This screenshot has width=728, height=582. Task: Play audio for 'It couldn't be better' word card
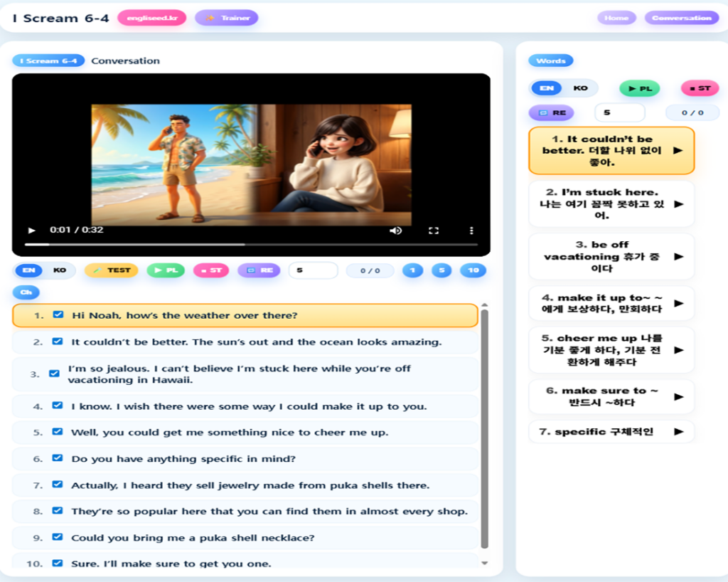[678, 151]
